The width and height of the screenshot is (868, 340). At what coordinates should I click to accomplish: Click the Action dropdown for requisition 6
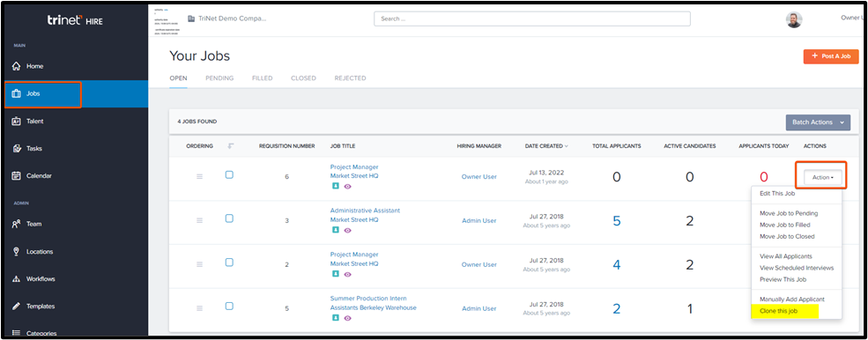tap(822, 177)
